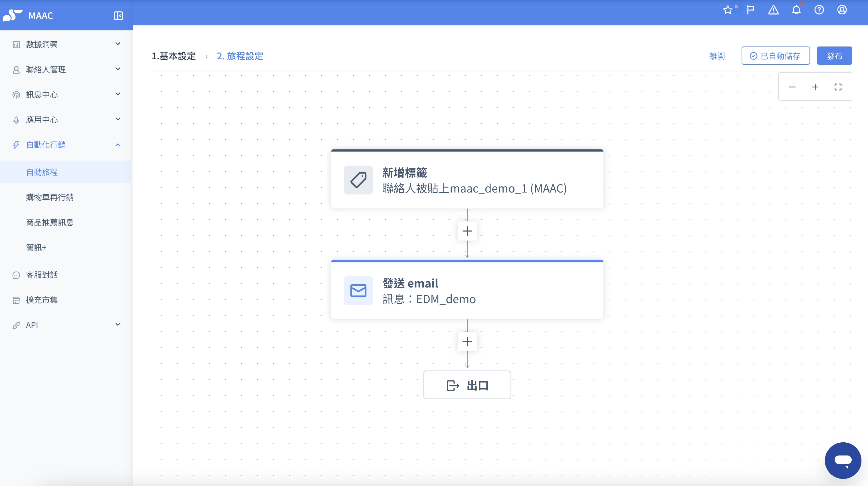Viewport: 868px width, 486px height.
Task: Open the 自動旅程 submenu item
Action: click(x=65, y=172)
